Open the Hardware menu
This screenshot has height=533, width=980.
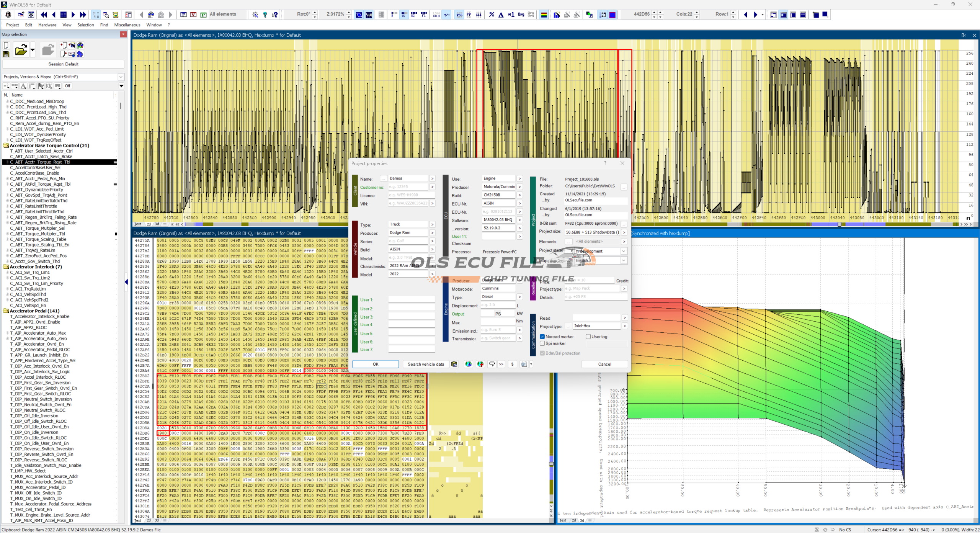[x=47, y=25]
